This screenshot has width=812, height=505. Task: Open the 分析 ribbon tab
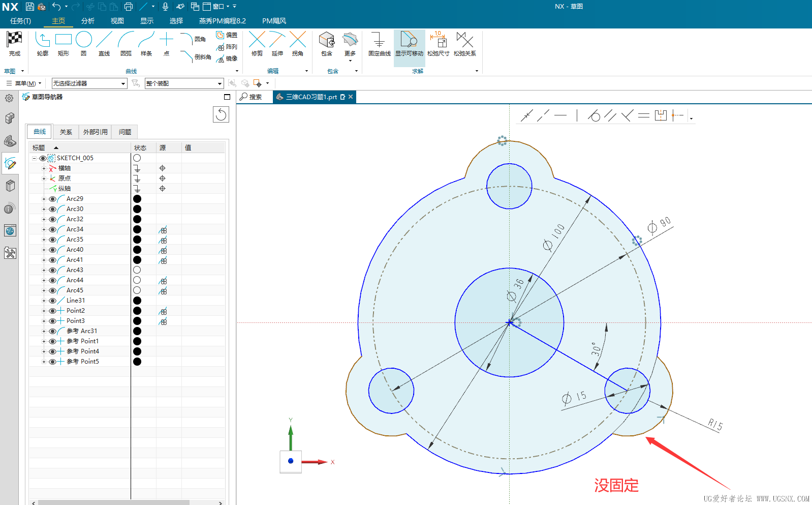(88, 21)
